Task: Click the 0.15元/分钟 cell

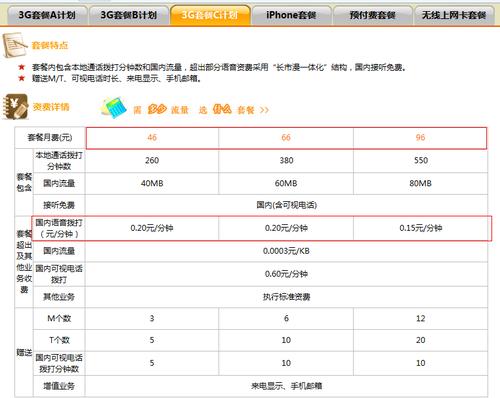Action: coord(421,228)
